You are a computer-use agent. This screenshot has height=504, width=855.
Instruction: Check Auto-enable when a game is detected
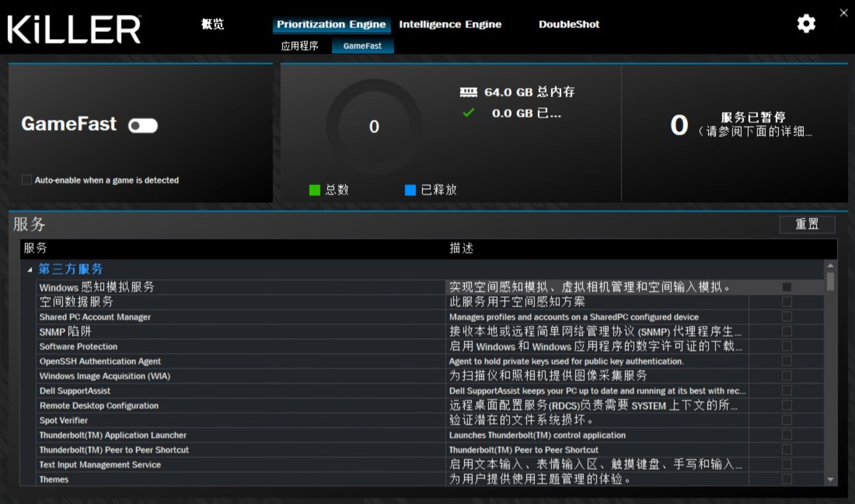[x=25, y=180]
